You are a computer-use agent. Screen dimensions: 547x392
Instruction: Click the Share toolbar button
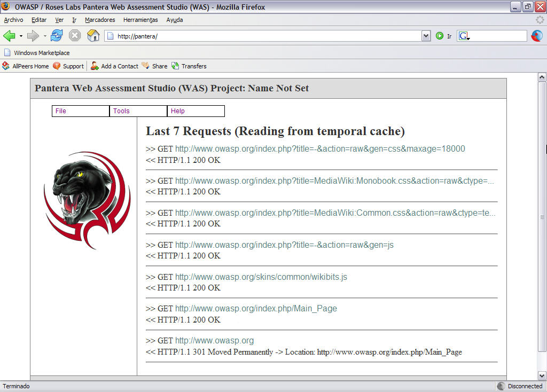pos(154,66)
